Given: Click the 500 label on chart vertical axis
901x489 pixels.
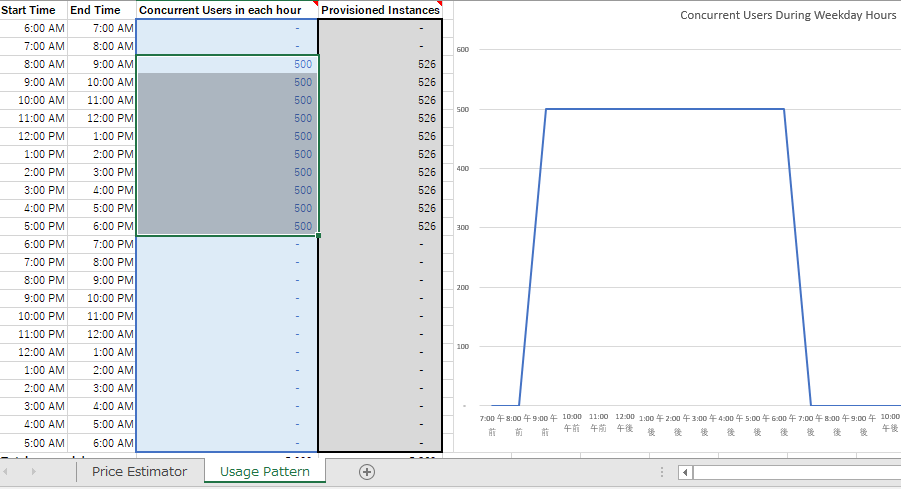Looking at the screenshot, I should pos(463,109).
